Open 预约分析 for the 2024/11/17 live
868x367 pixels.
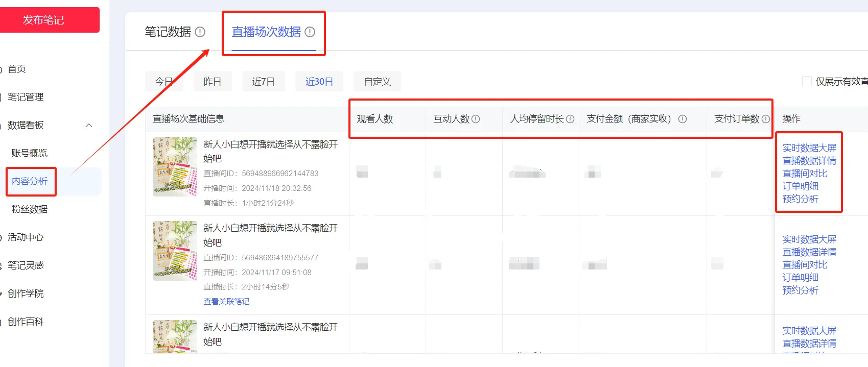pyautogui.click(x=800, y=290)
